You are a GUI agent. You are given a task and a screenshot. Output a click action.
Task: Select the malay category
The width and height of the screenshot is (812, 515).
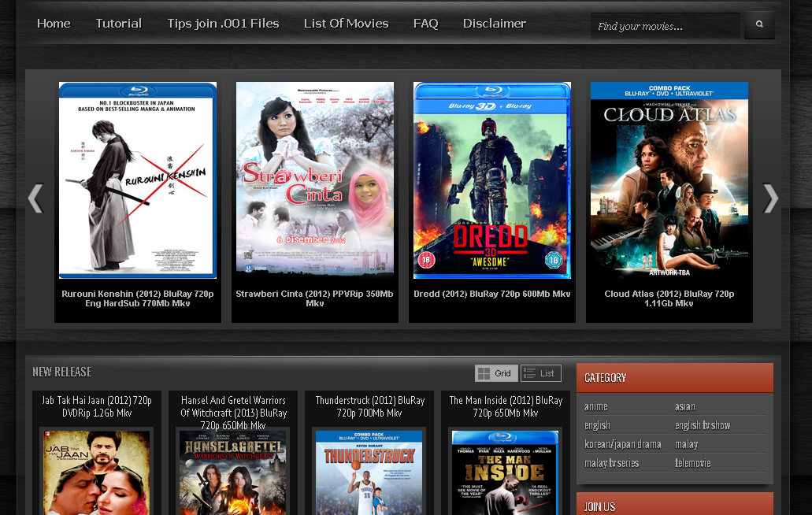tap(686, 444)
